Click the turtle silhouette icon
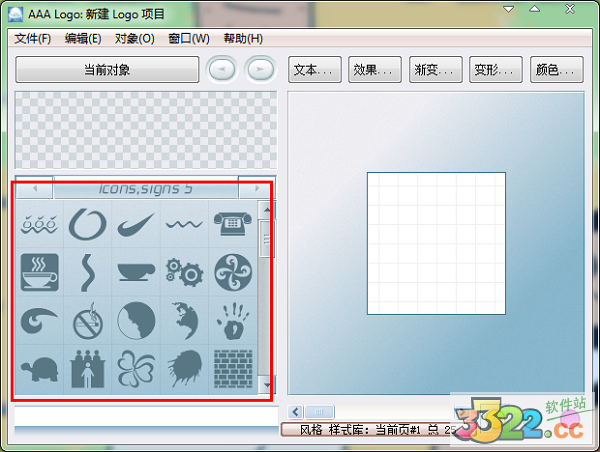This screenshot has width=600, height=452. [39, 367]
